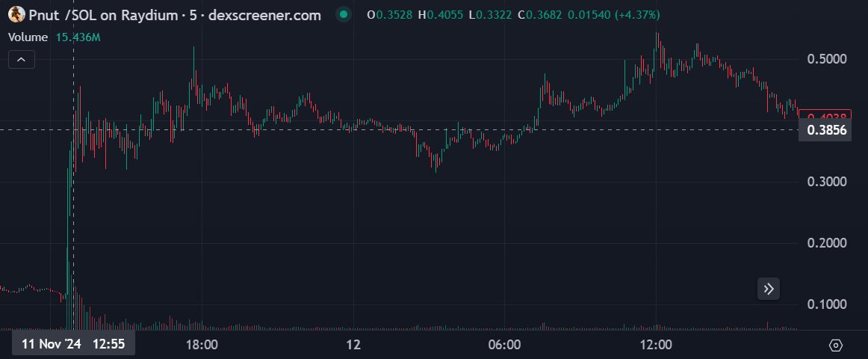Click the 06:00 time axis label
Screen dimensions: 868x359
click(505, 345)
